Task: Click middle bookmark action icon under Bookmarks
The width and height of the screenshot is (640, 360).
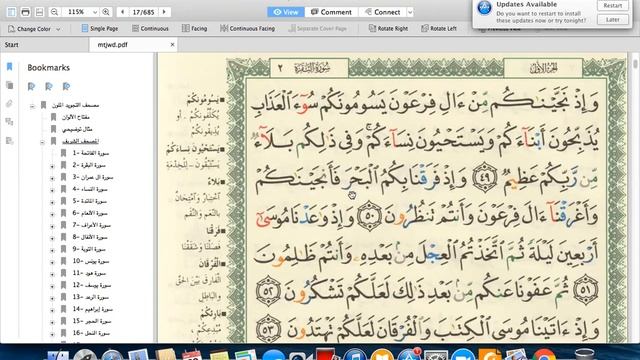Action: tap(49, 86)
